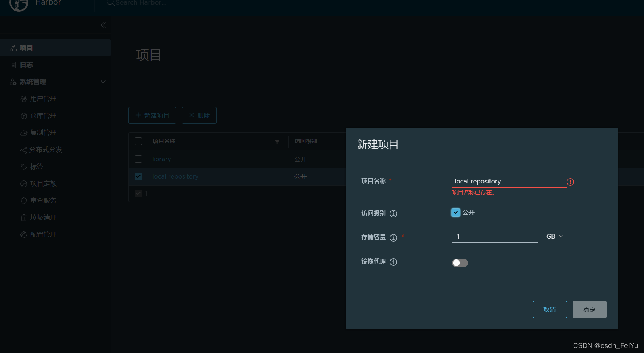Viewport: 644px width, 353px height.
Task: Click info icon next to 镜像代理
Action: pyautogui.click(x=393, y=262)
